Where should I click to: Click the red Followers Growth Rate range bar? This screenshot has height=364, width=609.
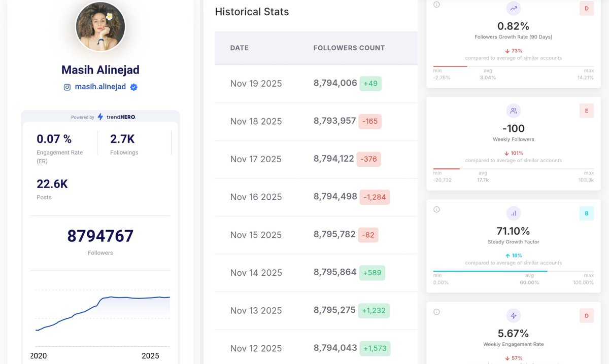[450, 66]
